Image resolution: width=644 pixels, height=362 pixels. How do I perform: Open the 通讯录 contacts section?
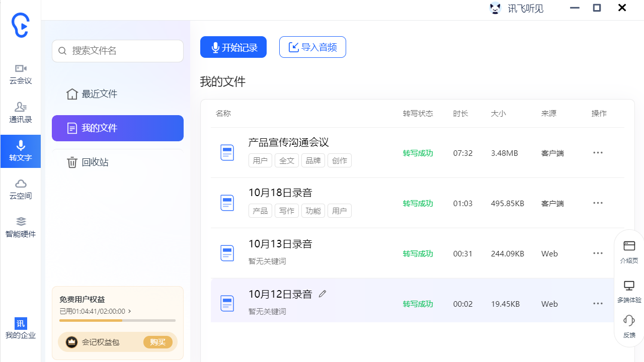tap(21, 113)
